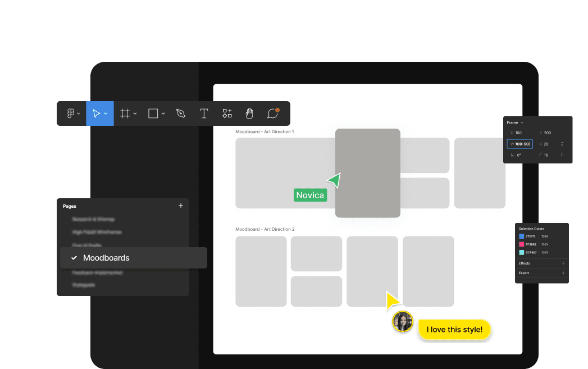Screen dimensions: 588x369
Task: Select the Hand tool
Action: 249,113
